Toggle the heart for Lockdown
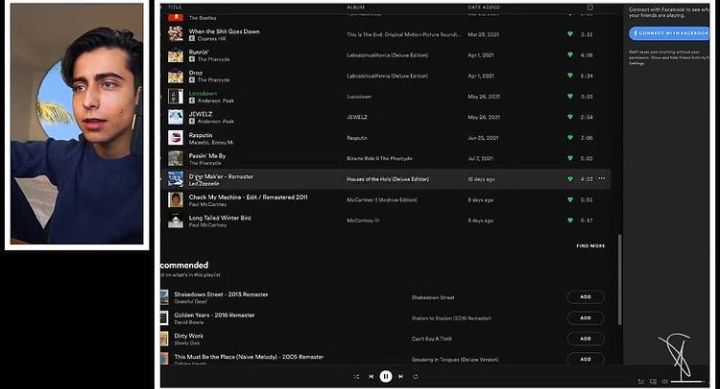Image resolution: width=720 pixels, height=389 pixels. point(570,96)
